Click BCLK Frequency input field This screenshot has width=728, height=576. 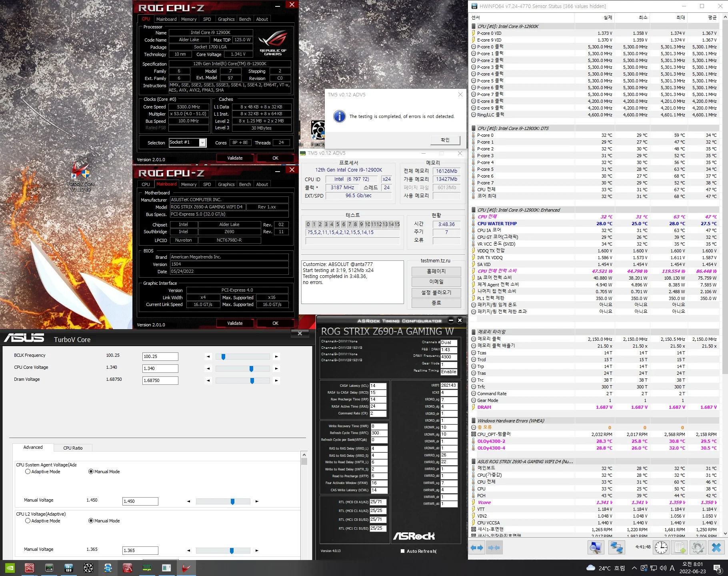click(x=160, y=356)
